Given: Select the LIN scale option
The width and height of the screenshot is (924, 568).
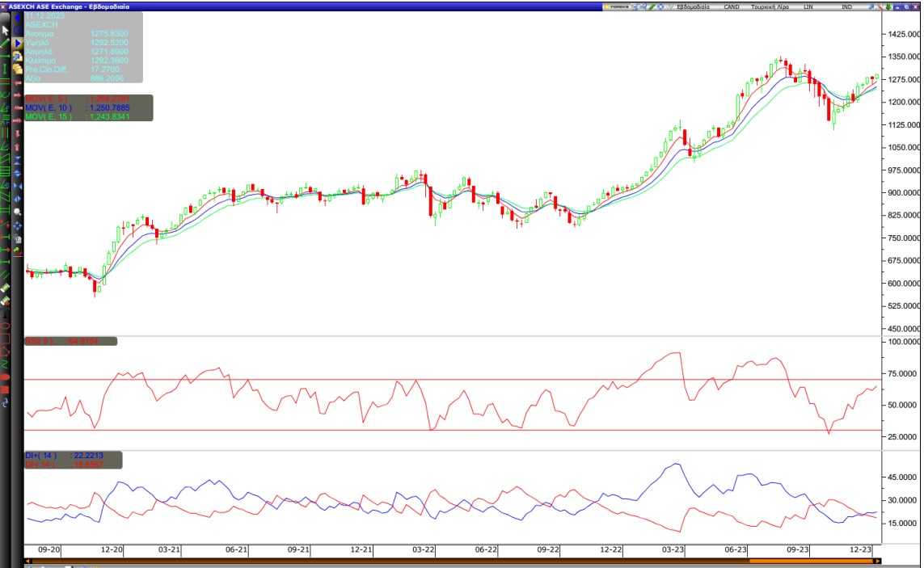Looking at the screenshot, I should click(x=808, y=6).
